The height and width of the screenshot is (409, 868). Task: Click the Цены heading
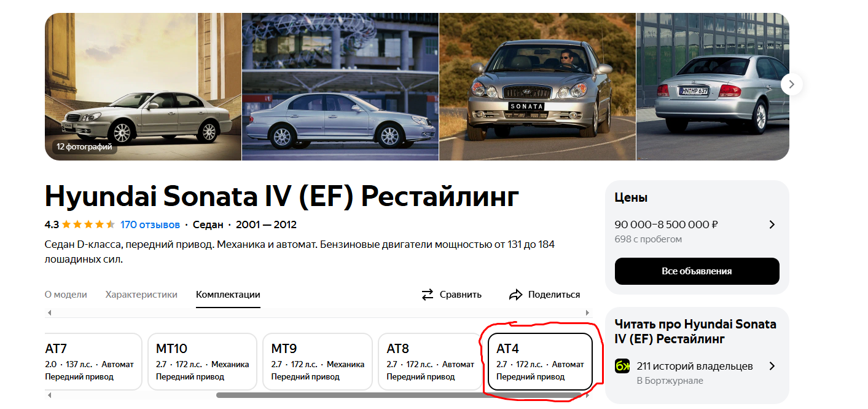tap(631, 197)
